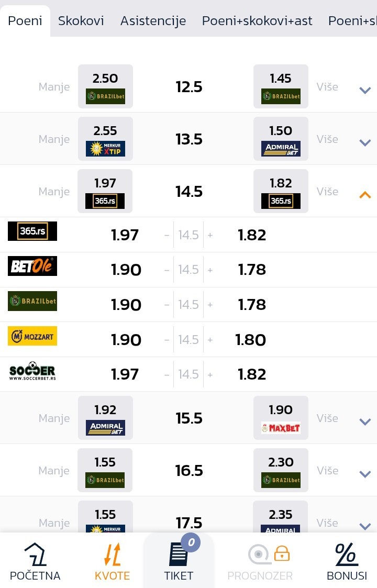The height and width of the screenshot is (588, 377).
Task: Select Manje 2.50 BrazilBet odds for 12.5
Action: pyautogui.click(x=105, y=86)
